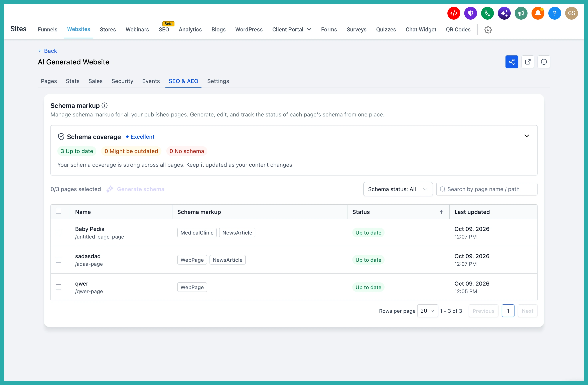
Task: Click the blue share website button
Action: coord(512,62)
